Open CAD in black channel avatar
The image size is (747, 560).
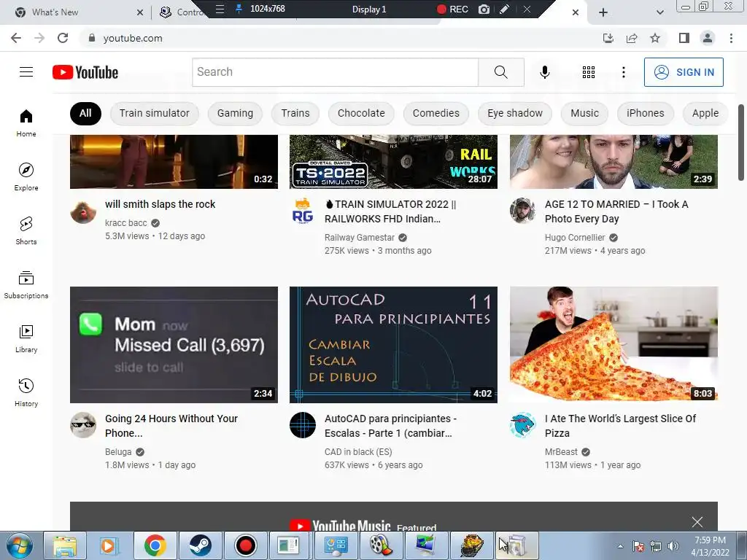[x=303, y=425]
